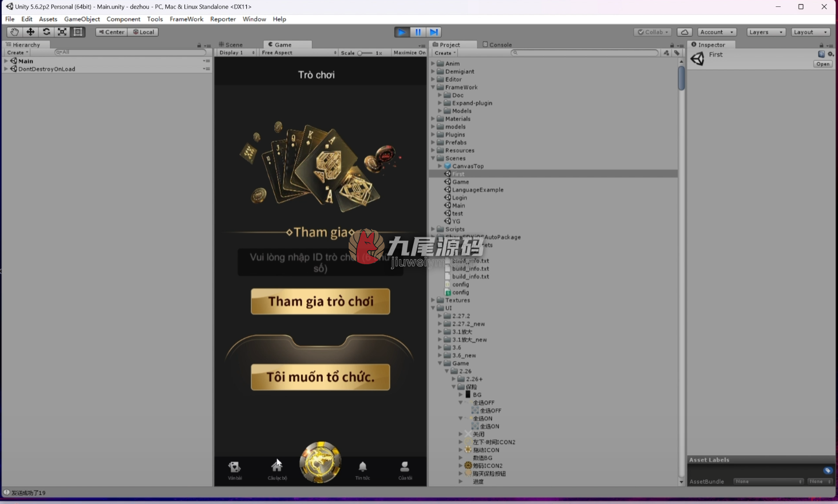838x504 pixels.
Task: Select the Rotate tool
Action: [46, 32]
